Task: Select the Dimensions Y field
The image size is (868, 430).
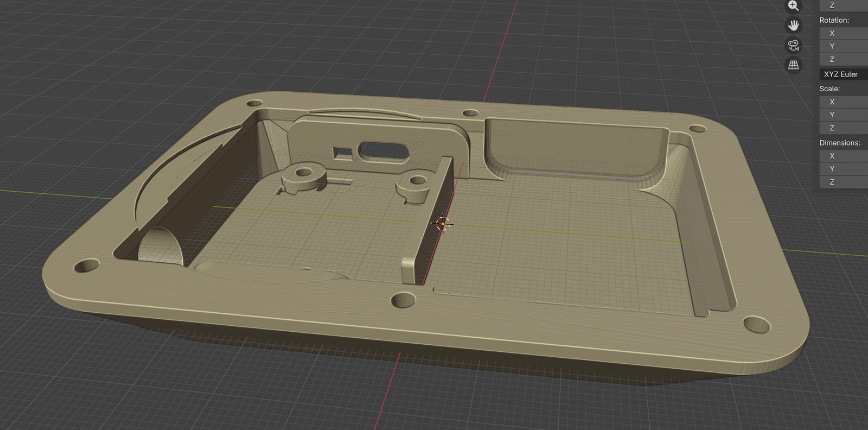Action: pyautogui.click(x=843, y=169)
